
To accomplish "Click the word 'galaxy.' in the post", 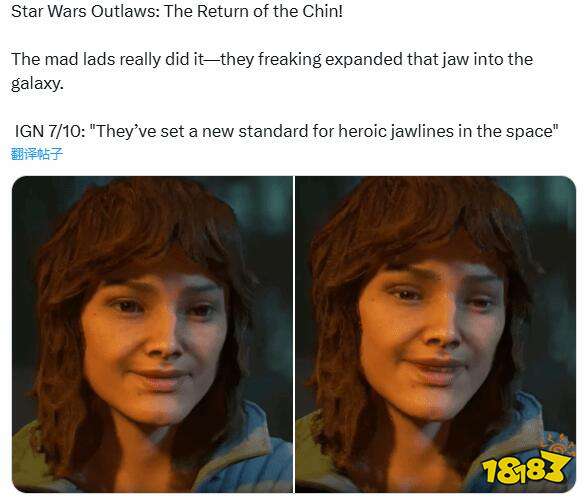I will (x=37, y=83).
